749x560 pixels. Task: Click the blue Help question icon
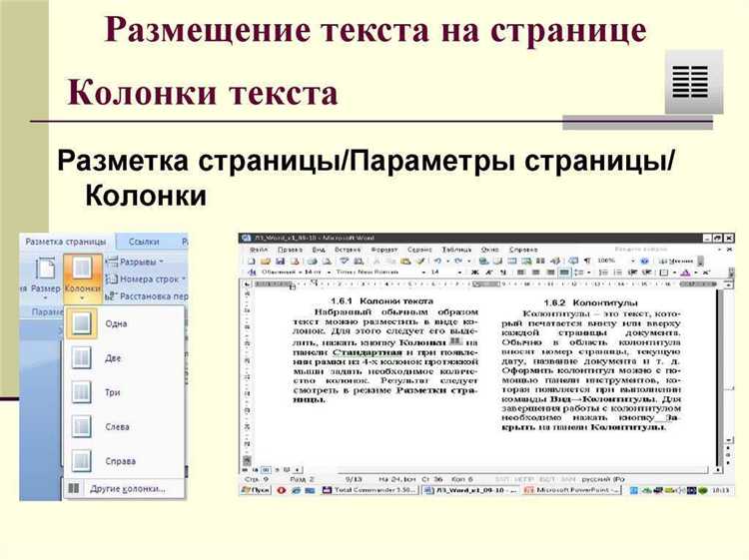(x=644, y=262)
